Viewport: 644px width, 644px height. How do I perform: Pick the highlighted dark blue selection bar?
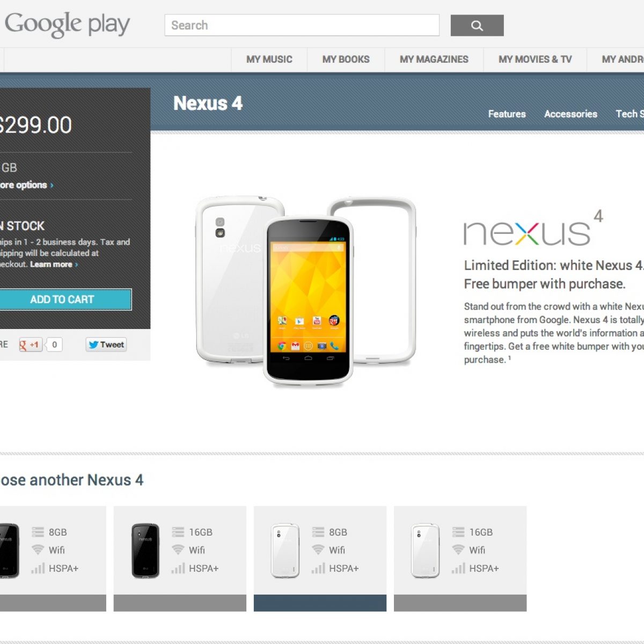320,603
